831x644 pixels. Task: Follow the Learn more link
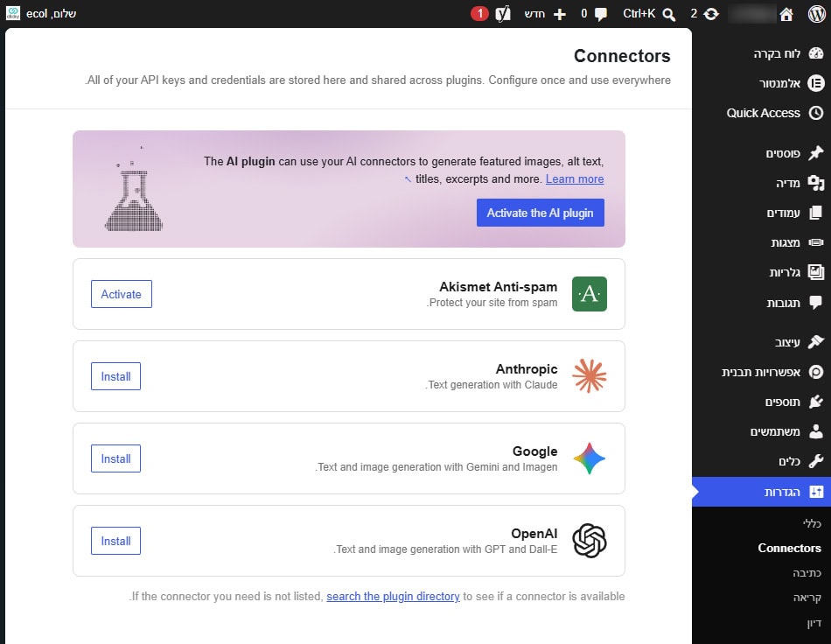click(x=575, y=179)
